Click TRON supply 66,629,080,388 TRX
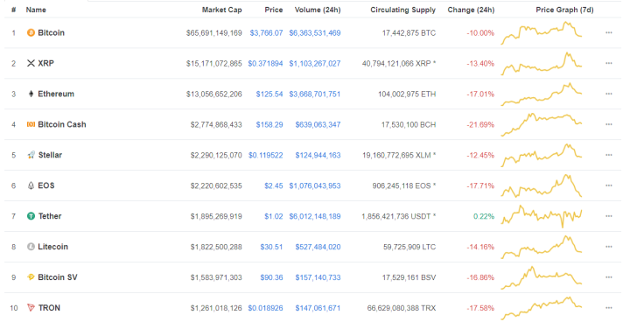The width and height of the screenshot is (644, 322). pyautogui.click(x=402, y=308)
